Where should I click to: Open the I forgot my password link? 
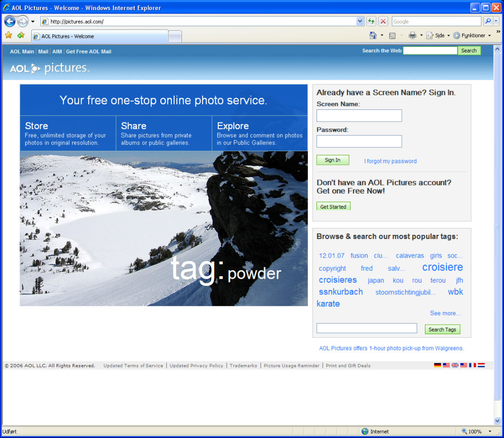(390, 161)
